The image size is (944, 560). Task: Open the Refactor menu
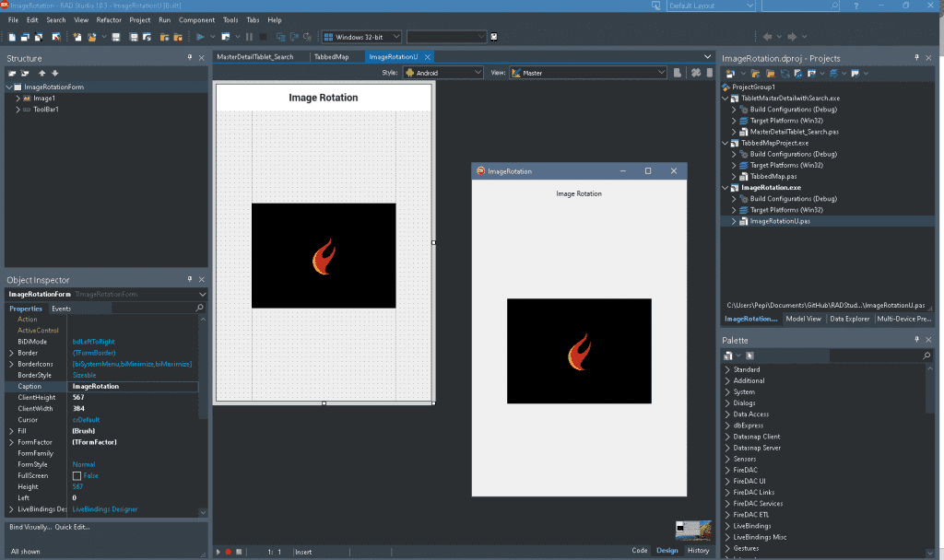109,20
